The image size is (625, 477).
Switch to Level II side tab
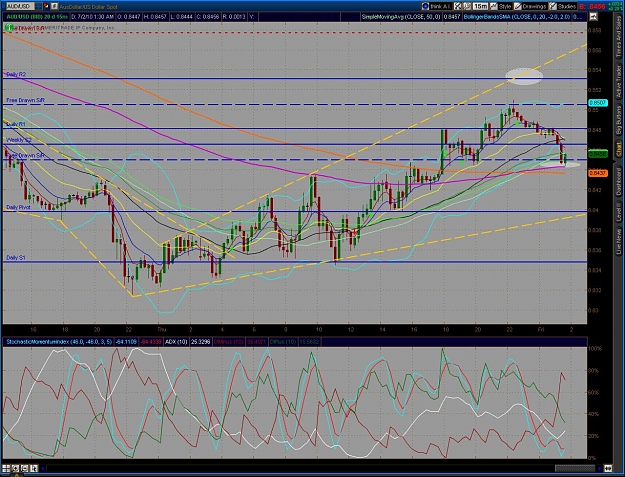coord(619,213)
